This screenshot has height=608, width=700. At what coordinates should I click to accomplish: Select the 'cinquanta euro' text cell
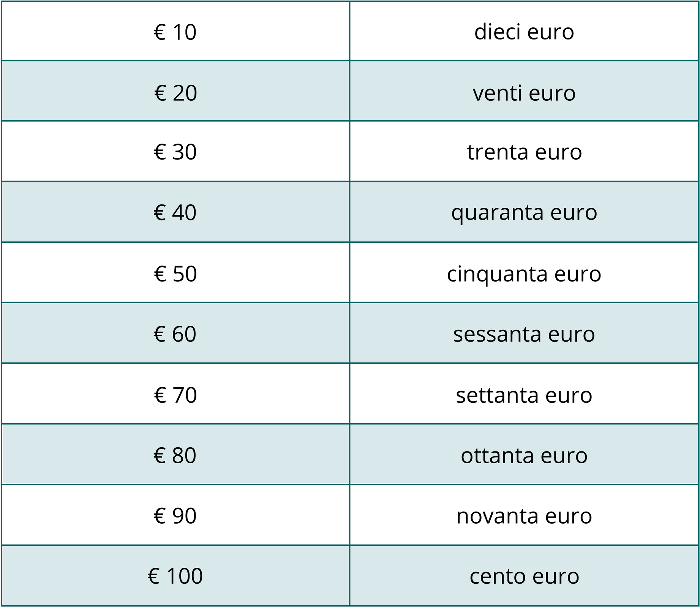click(524, 273)
